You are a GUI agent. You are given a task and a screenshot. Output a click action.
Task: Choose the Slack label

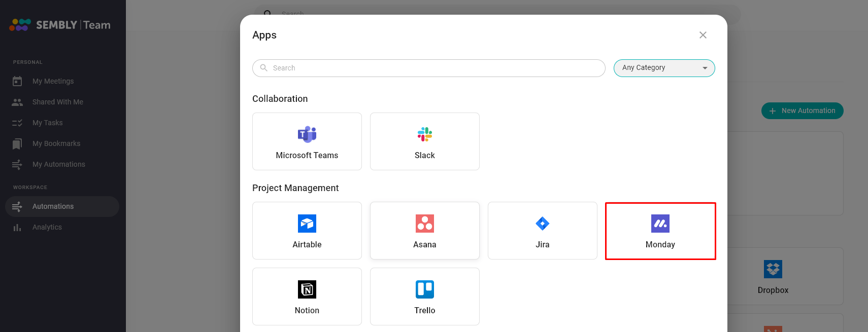[425, 155]
